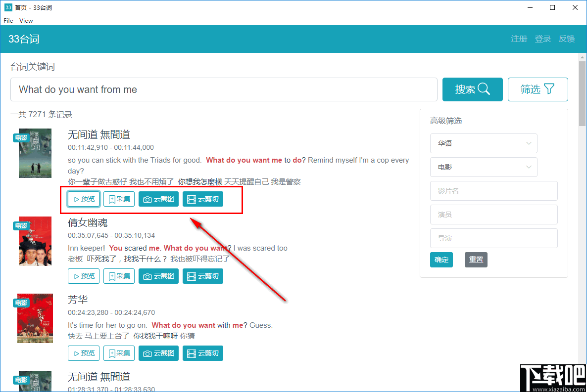Click the vertical scrollbar thumb
The height and width of the screenshot is (392, 587).
[x=582, y=93]
